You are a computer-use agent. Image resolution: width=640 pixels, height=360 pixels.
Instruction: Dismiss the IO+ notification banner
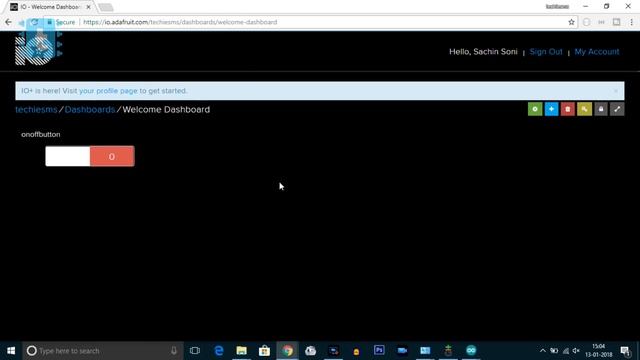(616, 91)
